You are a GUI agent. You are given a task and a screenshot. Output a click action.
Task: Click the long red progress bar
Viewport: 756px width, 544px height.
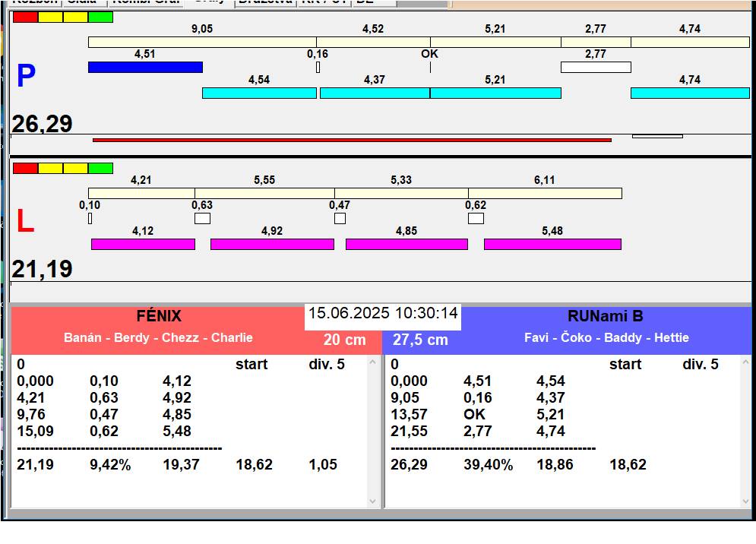[x=352, y=140]
